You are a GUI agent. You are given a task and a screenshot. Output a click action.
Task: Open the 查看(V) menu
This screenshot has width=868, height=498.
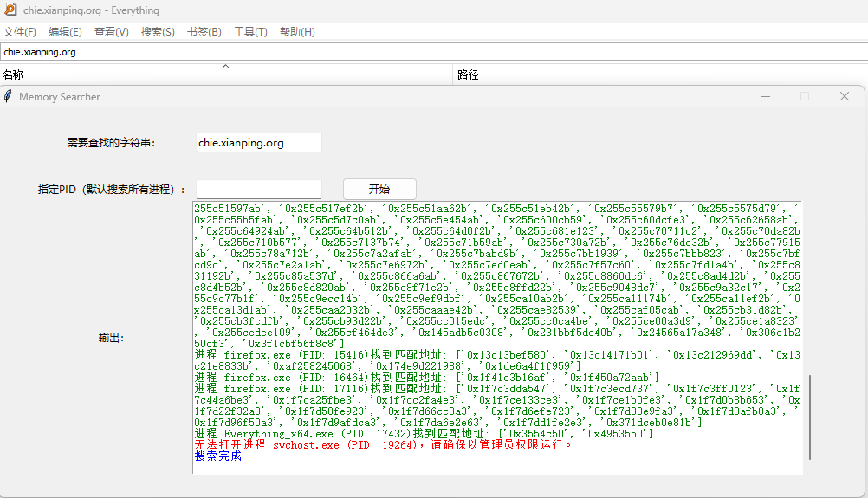click(x=111, y=32)
